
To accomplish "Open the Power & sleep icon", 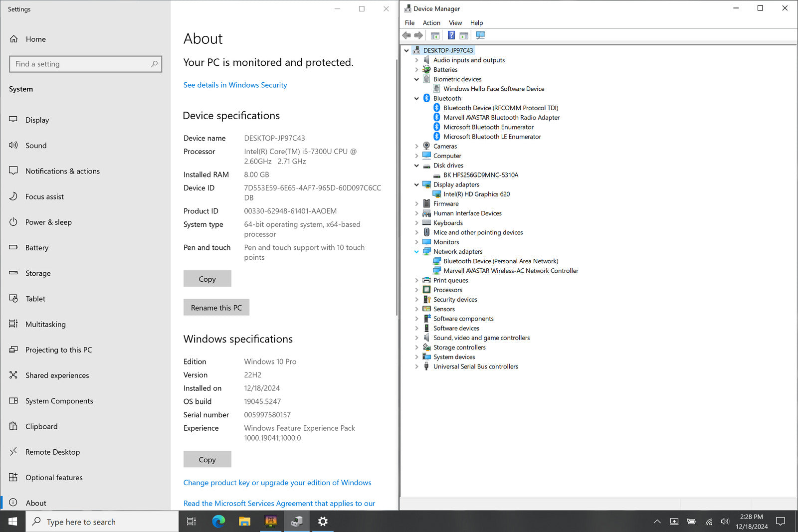I will tap(13, 222).
